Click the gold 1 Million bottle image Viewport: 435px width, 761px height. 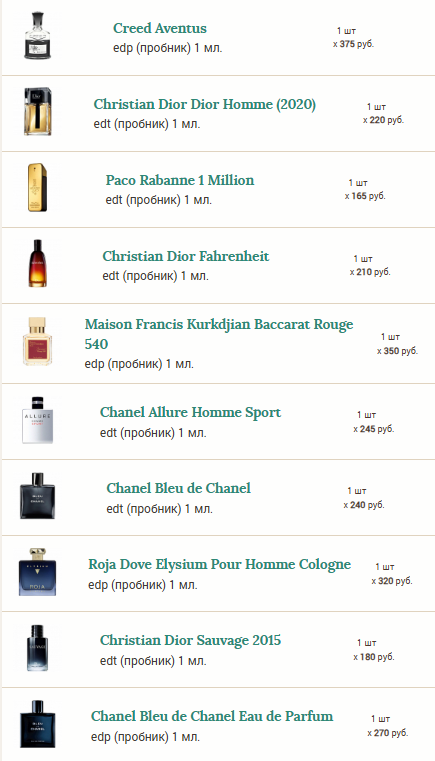37,187
